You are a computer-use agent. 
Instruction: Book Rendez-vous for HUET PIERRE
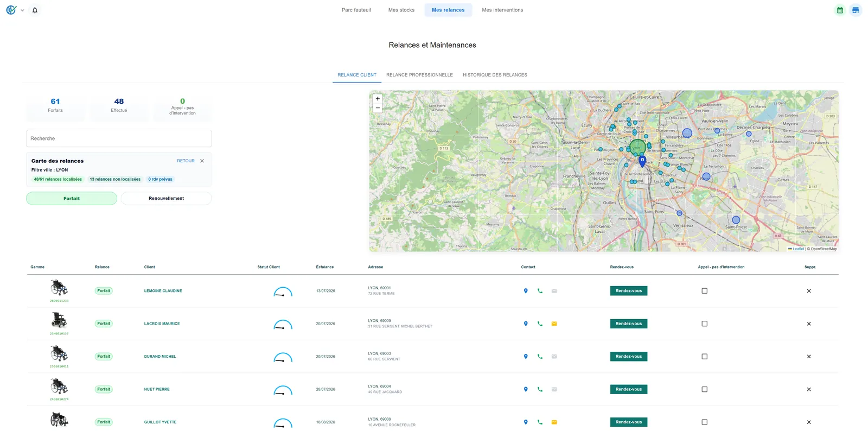(x=629, y=389)
